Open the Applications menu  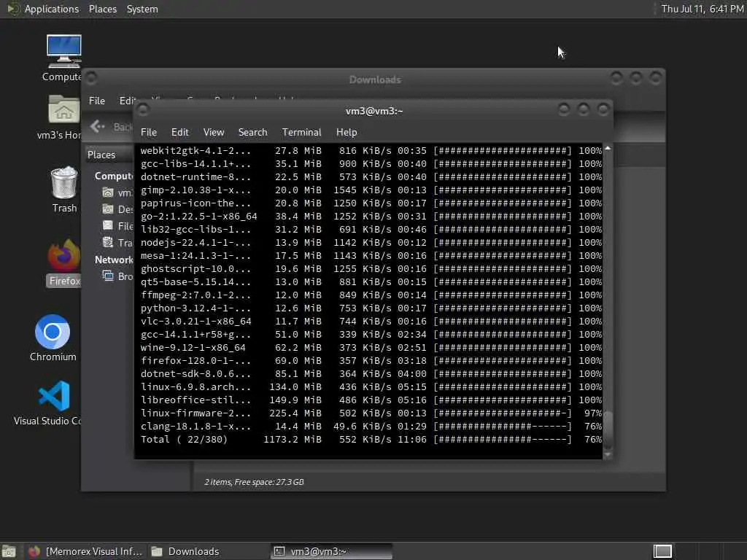pos(52,9)
